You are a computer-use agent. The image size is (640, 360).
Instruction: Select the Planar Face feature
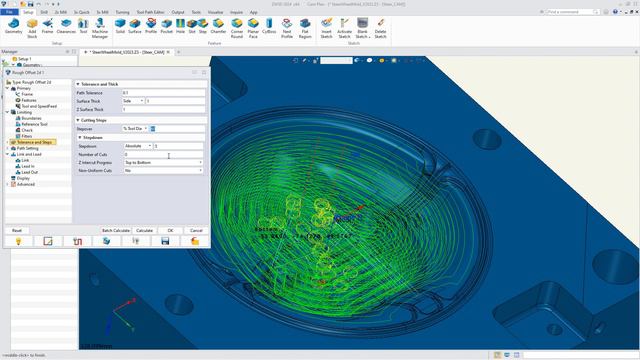253,29
